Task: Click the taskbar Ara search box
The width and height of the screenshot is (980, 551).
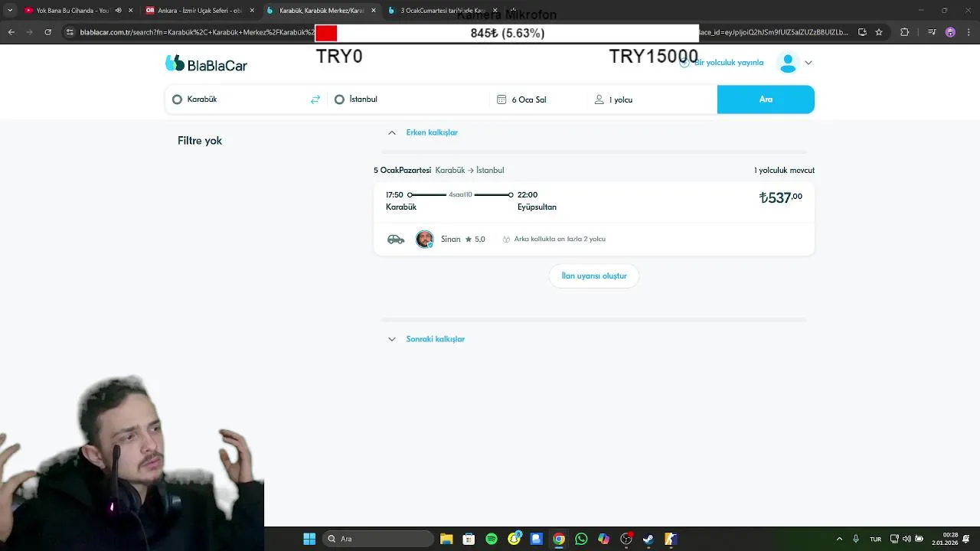Action: (x=378, y=539)
